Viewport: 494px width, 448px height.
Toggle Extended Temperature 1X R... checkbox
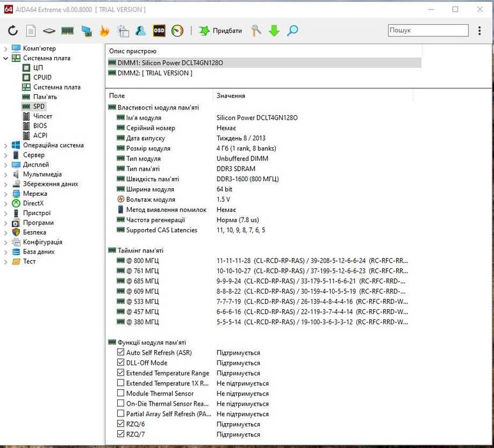[x=120, y=383]
